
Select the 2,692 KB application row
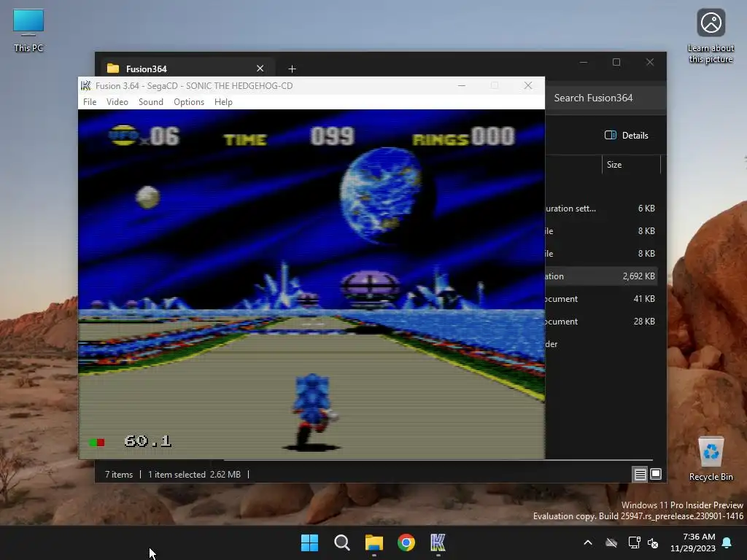(x=601, y=276)
